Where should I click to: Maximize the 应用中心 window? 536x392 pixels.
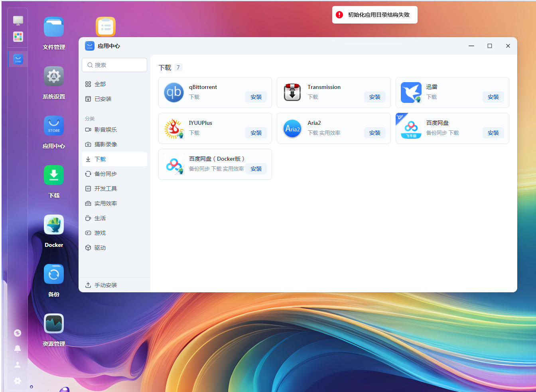[490, 46]
